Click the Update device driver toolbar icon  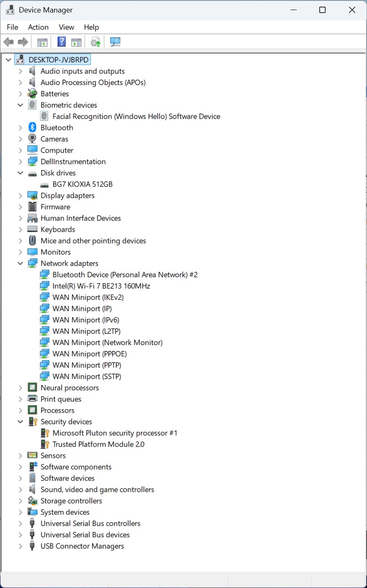click(96, 42)
